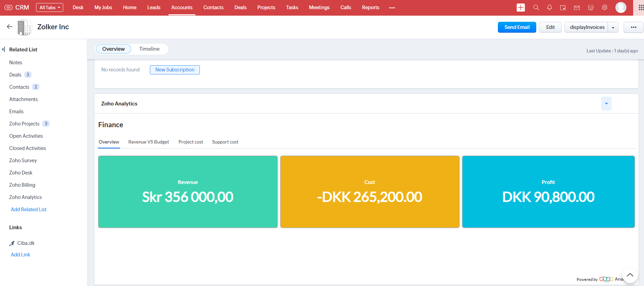Open the Projects module tab
Screen dimensions: 644x286
tap(266, 7)
